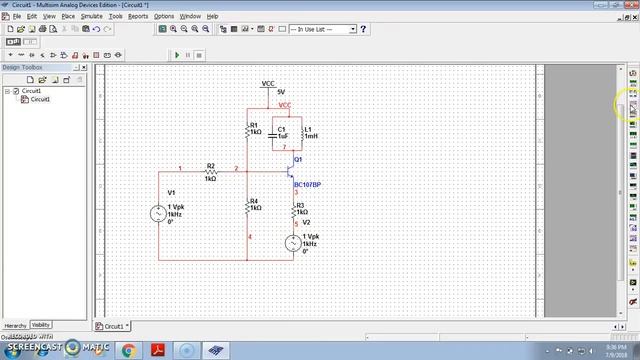Place an analog op-amp component
The image size is (640, 360).
[x=53, y=55]
